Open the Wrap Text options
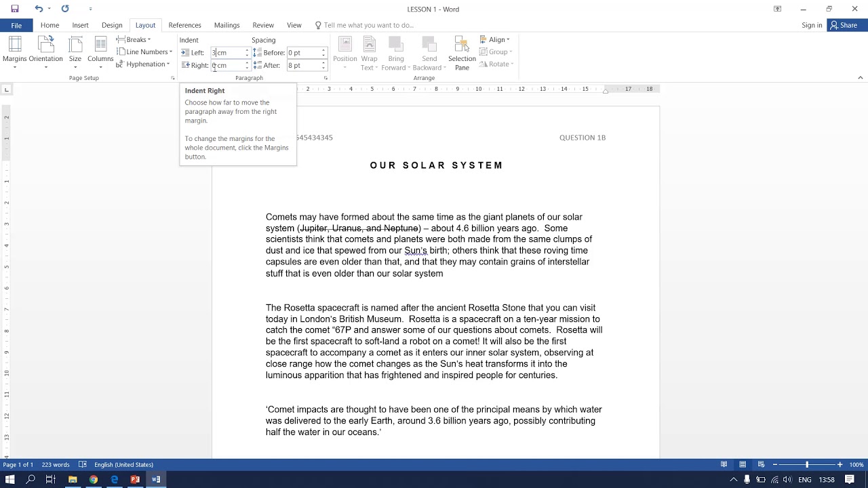The image size is (868, 488). 369,53
